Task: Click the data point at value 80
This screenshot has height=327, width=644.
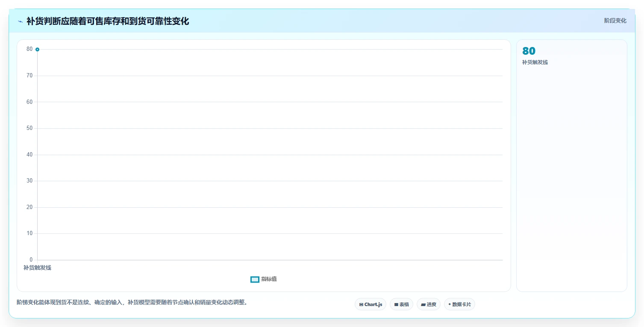Action: [x=38, y=50]
